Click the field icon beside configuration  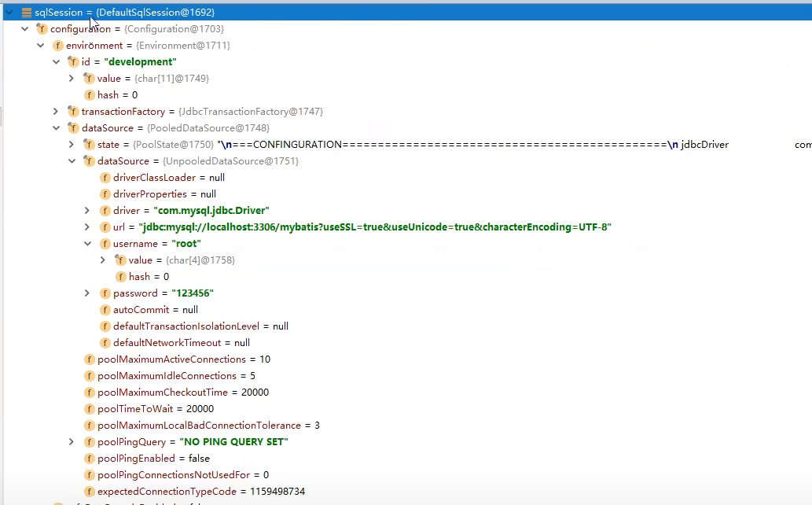coord(42,29)
